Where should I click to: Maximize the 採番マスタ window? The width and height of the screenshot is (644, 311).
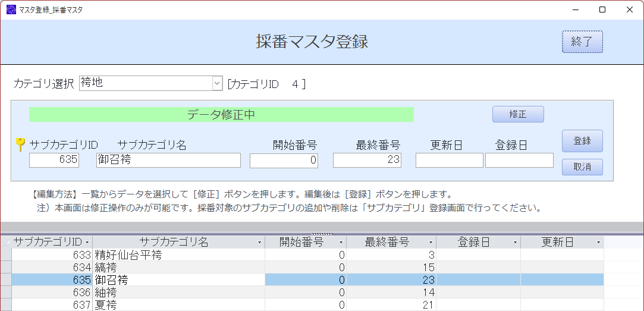pos(602,10)
